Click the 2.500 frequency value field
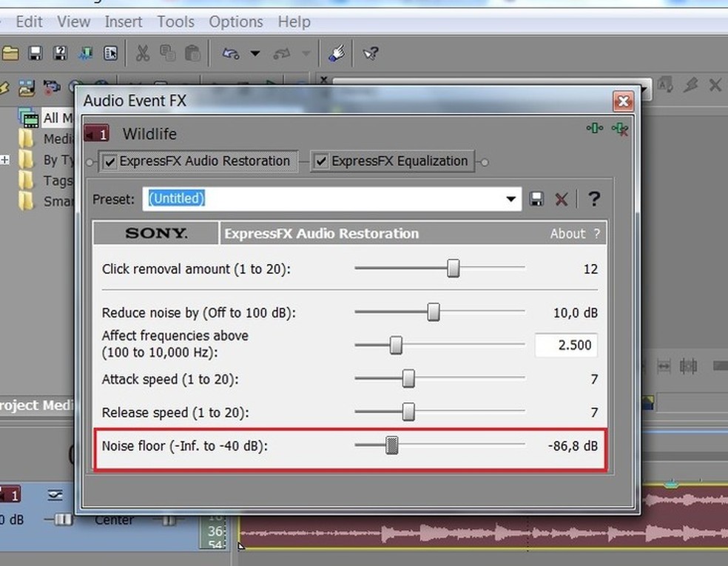The image size is (728, 566). click(x=566, y=345)
